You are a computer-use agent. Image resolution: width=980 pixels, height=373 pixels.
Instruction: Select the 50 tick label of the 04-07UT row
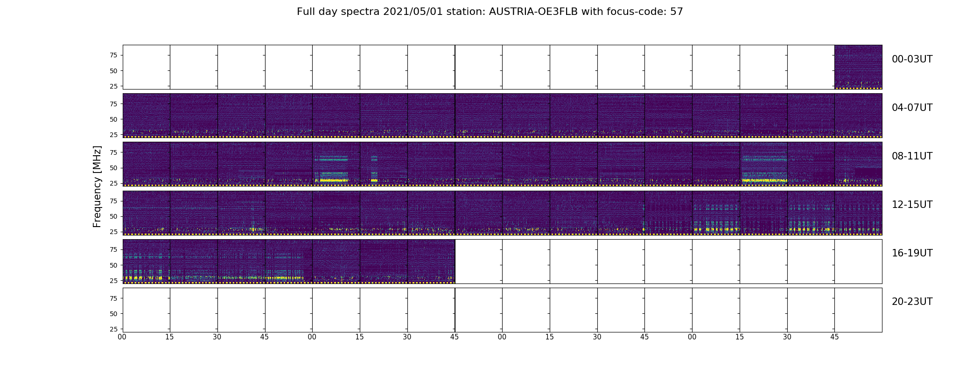pos(113,119)
